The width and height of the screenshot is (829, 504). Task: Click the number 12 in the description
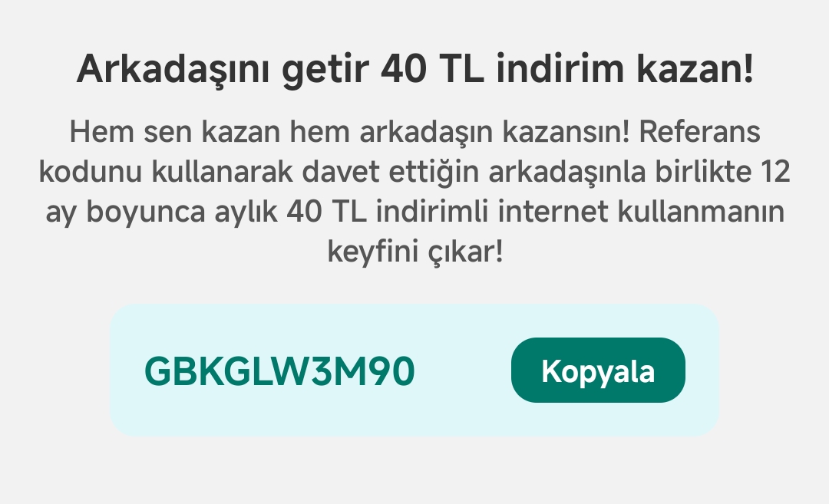[775, 172]
